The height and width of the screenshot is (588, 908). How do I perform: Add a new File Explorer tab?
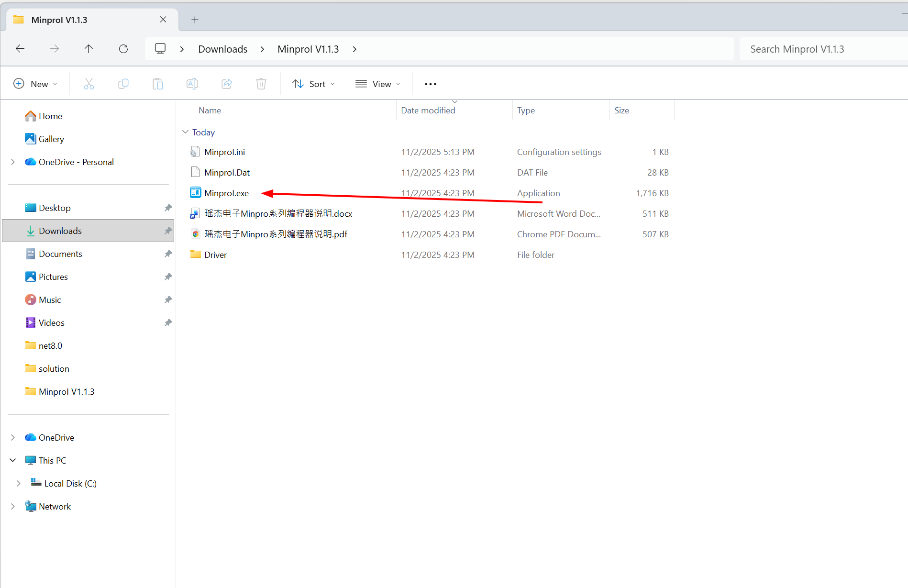pos(195,20)
